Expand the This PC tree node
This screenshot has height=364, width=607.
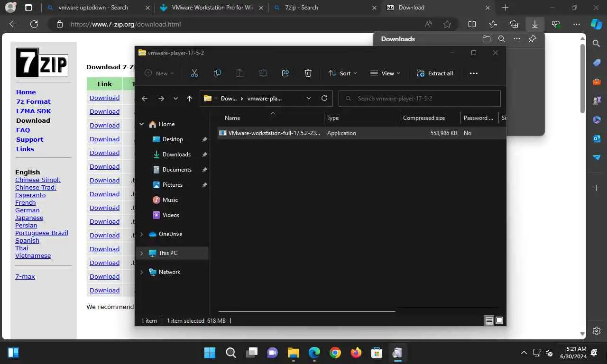pos(141,253)
